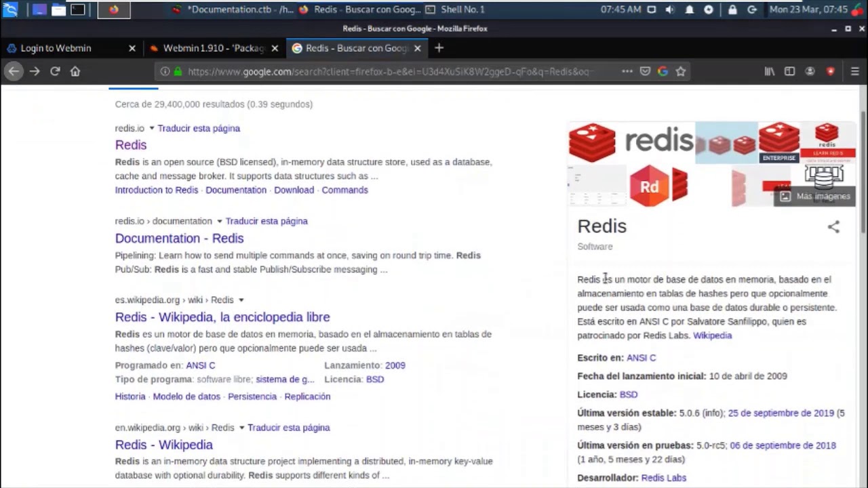This screenshot has width=868, height=488.
Task: Close the Login to Webmin tab
Action: [x=132, y=48]
